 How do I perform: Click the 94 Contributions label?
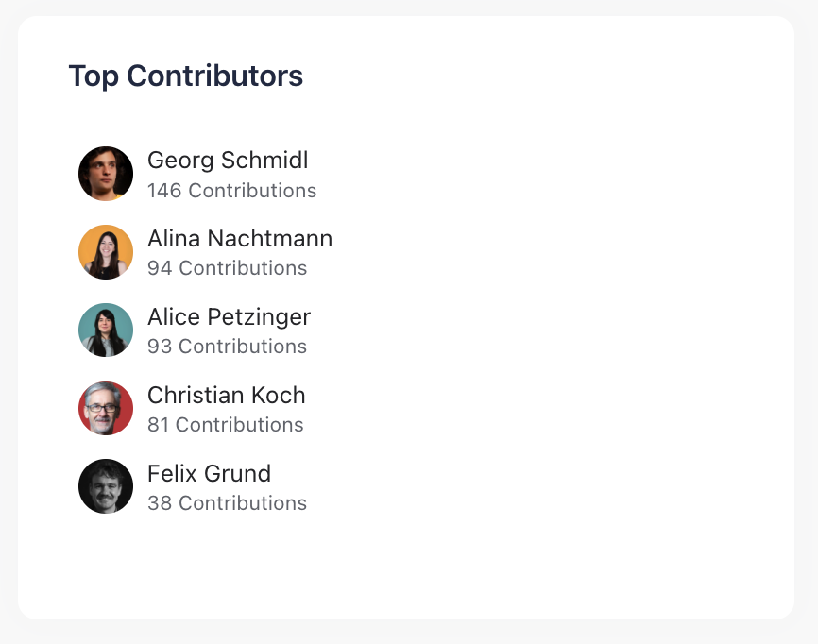point(227,269)
